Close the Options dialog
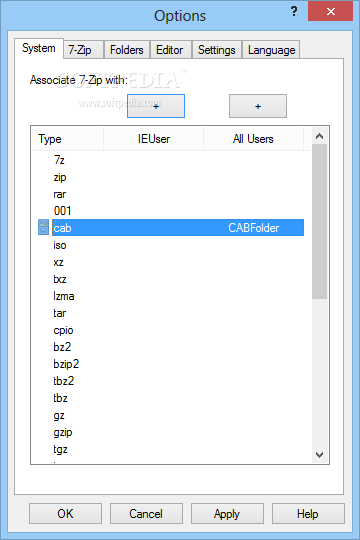This screenshot has height=540, width=360. coord(330,11)
